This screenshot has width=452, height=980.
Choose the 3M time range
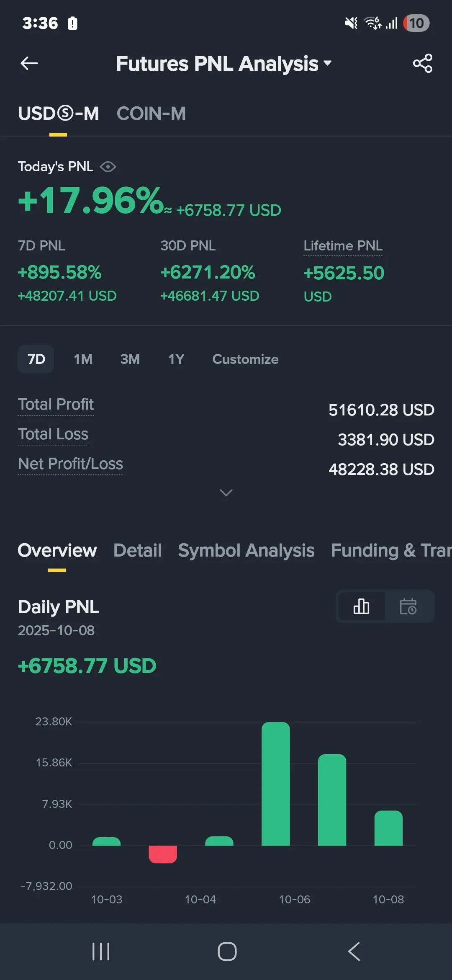point(130,359)
